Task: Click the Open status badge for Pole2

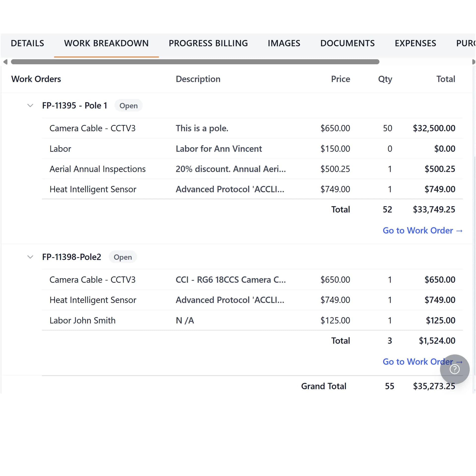Action: (123, 257)
